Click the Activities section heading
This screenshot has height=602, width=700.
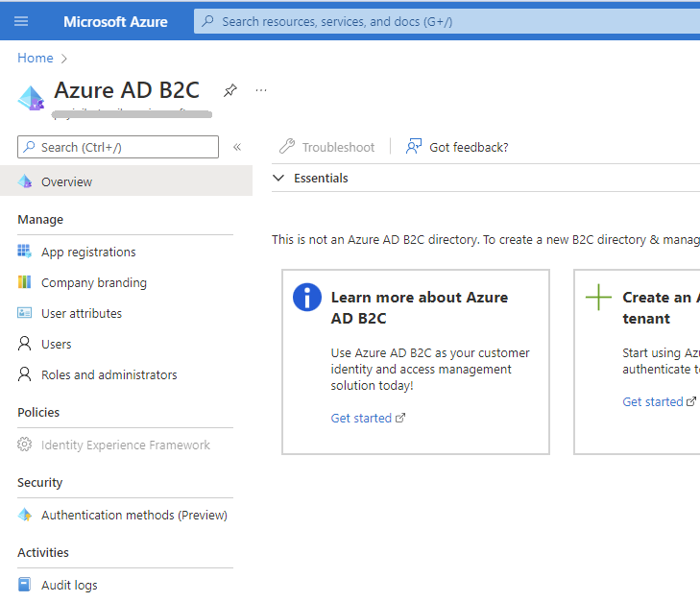click(x=43, y=552)
